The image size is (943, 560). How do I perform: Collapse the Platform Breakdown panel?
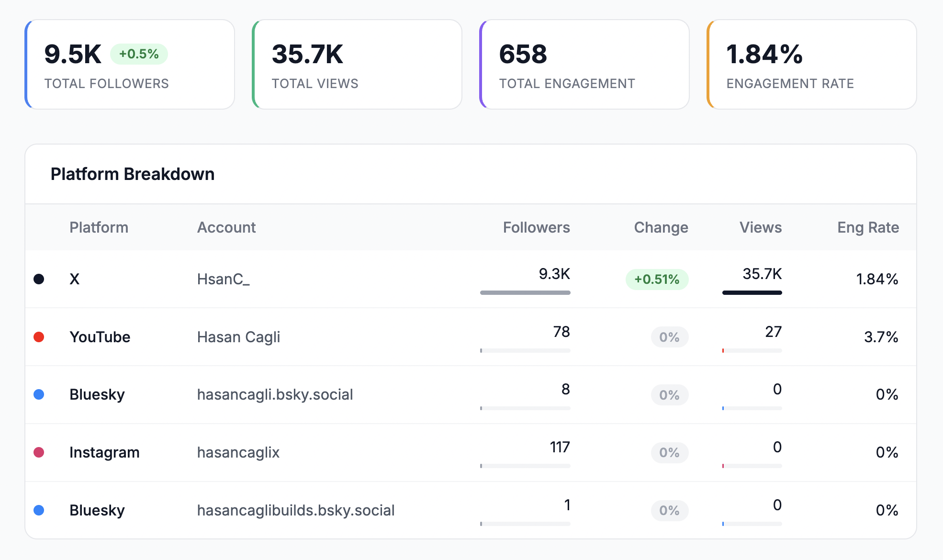click(133, 174)
